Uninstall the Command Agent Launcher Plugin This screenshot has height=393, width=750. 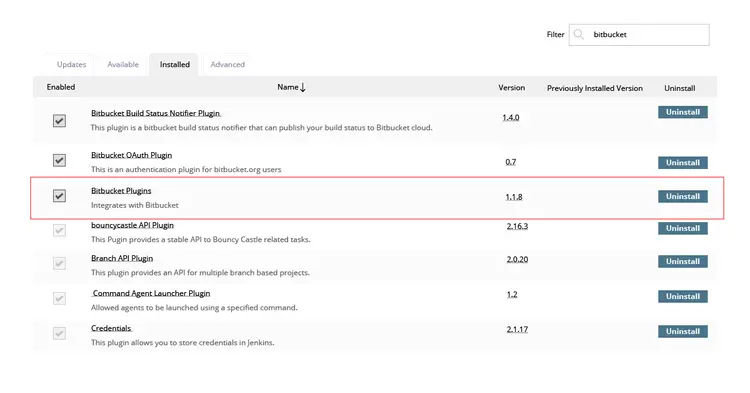coord(683,296)
